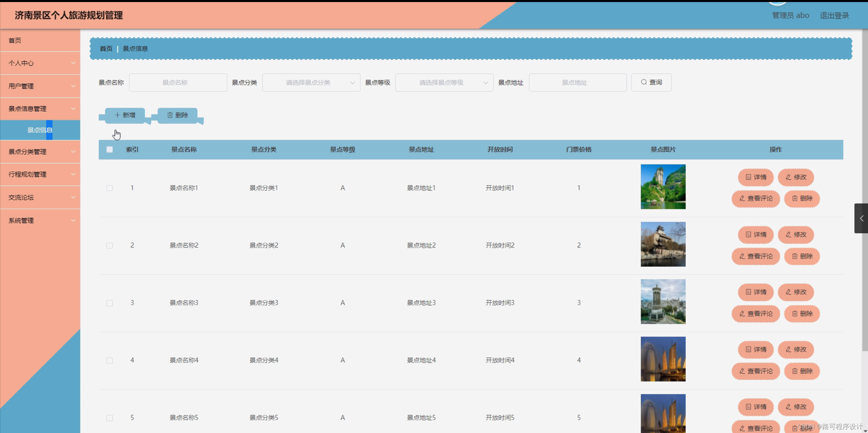Click 退出登录 logout link
This screenshot has height=433, width=868.
point(834,16)
